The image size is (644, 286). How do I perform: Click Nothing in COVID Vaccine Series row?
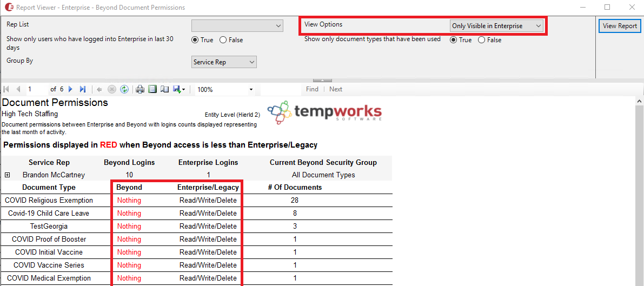[x=129, y=265]
